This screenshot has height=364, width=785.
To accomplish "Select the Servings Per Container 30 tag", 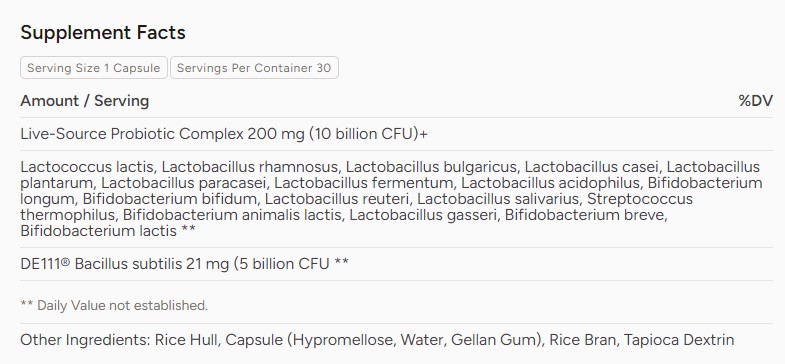I will (254, 68).
